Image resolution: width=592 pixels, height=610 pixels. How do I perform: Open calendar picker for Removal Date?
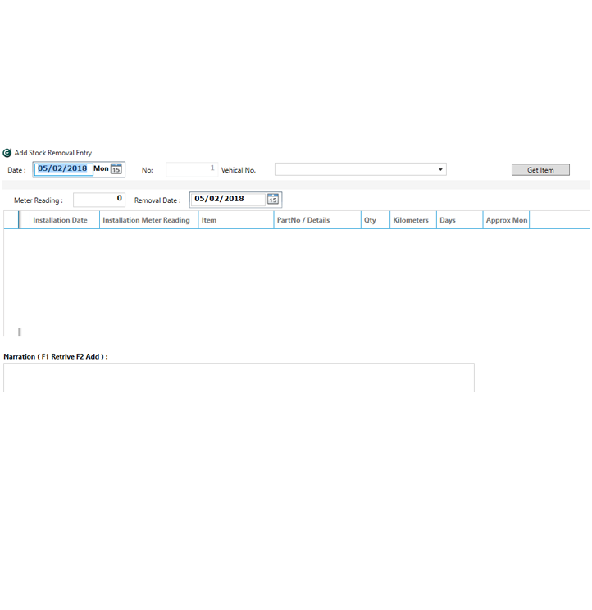273,199
